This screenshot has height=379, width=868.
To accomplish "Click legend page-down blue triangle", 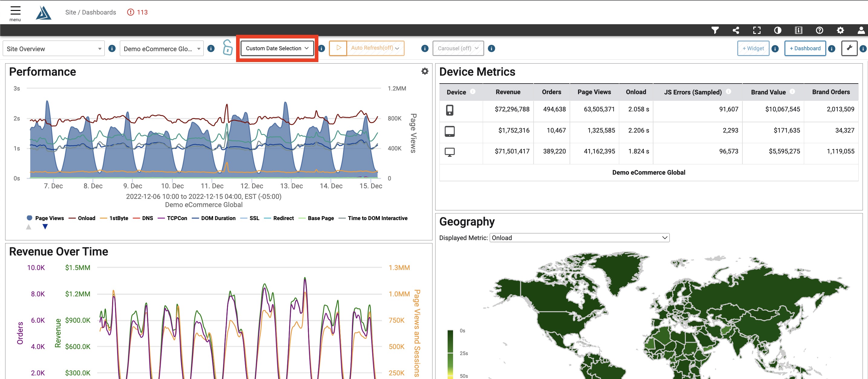I will (45, 227).
